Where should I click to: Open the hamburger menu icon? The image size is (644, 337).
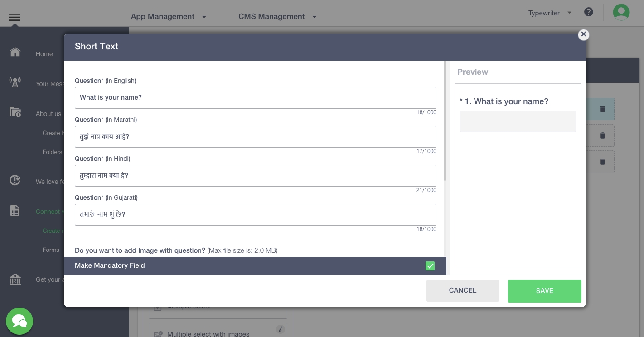tap(15, 17)
